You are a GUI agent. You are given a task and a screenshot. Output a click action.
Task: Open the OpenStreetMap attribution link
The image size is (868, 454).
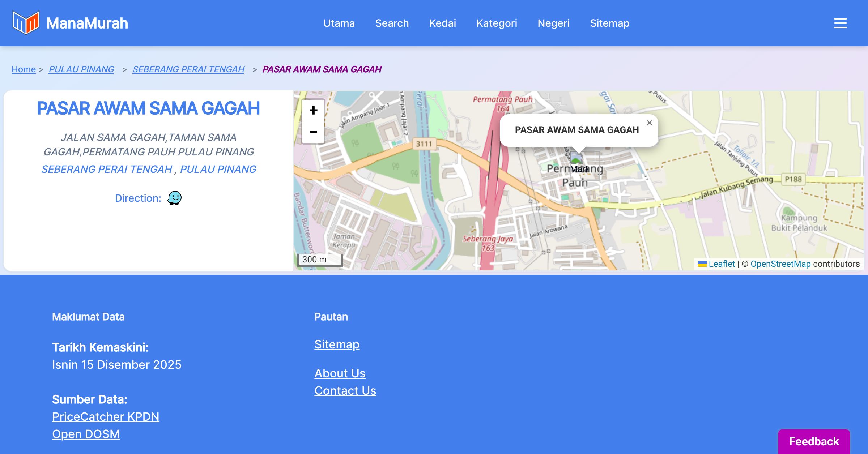click(x=780, y=264)
